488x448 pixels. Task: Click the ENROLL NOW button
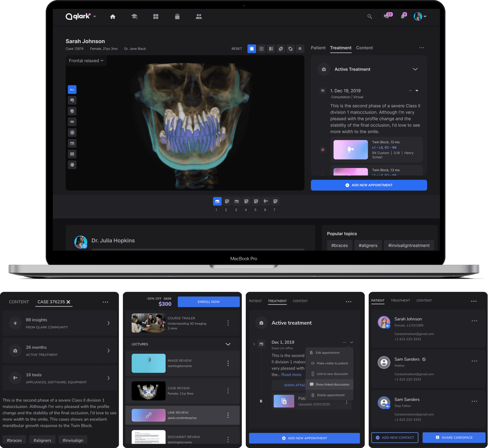pyautogui.click(x=209, y=302)
